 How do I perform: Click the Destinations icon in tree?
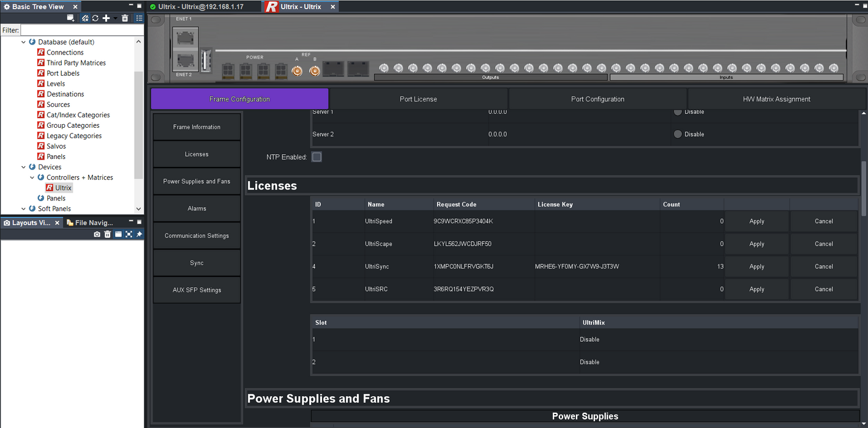(x=41, y=94)
